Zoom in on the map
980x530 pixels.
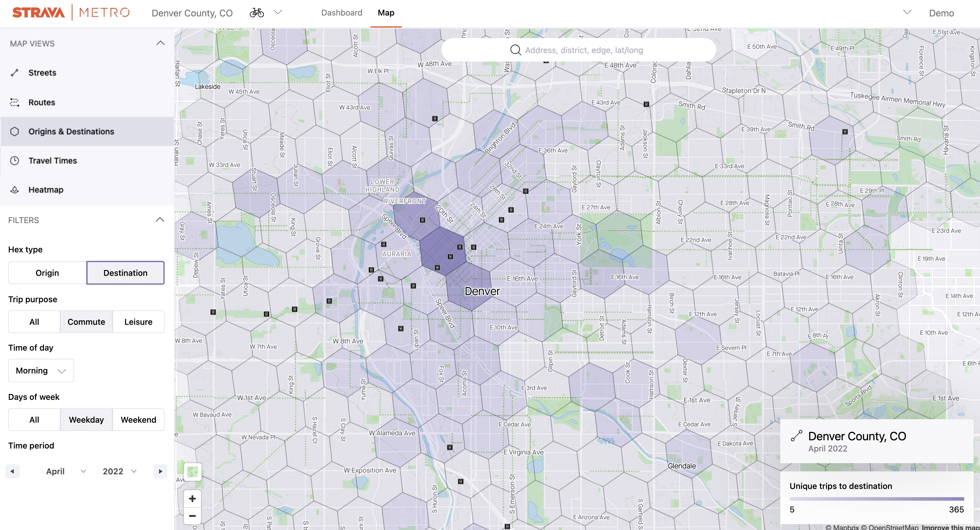192,498
